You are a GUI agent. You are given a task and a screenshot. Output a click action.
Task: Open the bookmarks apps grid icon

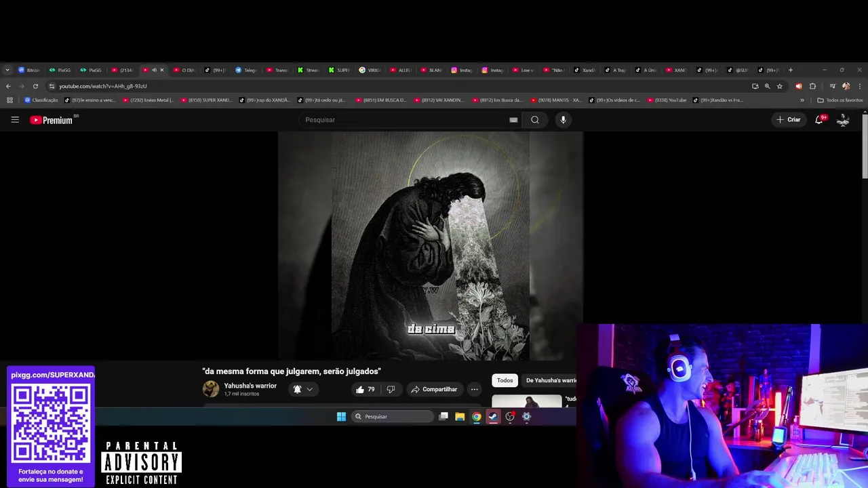9,100
